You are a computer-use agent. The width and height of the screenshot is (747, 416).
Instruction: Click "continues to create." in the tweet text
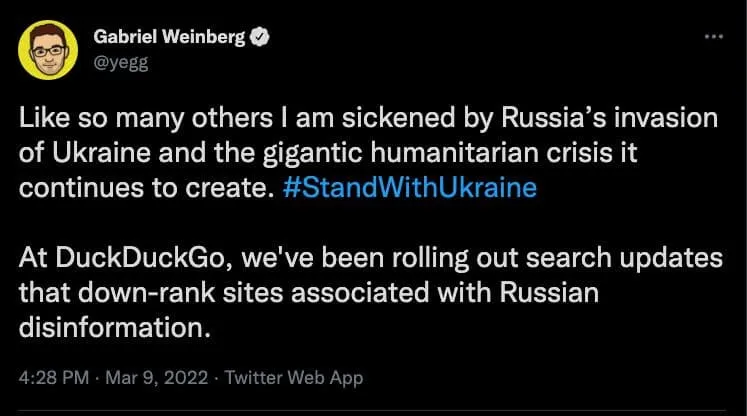(147, 188)
